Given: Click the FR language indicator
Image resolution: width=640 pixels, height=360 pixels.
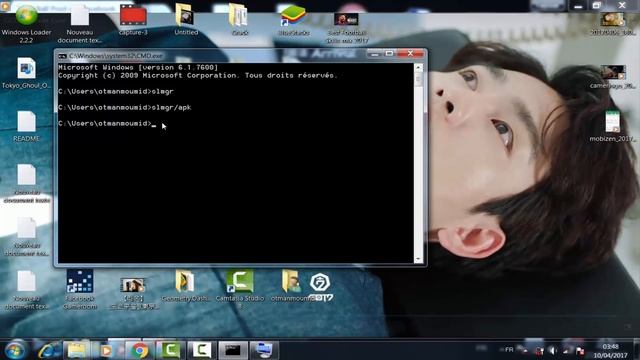Looking at the screenshot, I should (509, 350).
